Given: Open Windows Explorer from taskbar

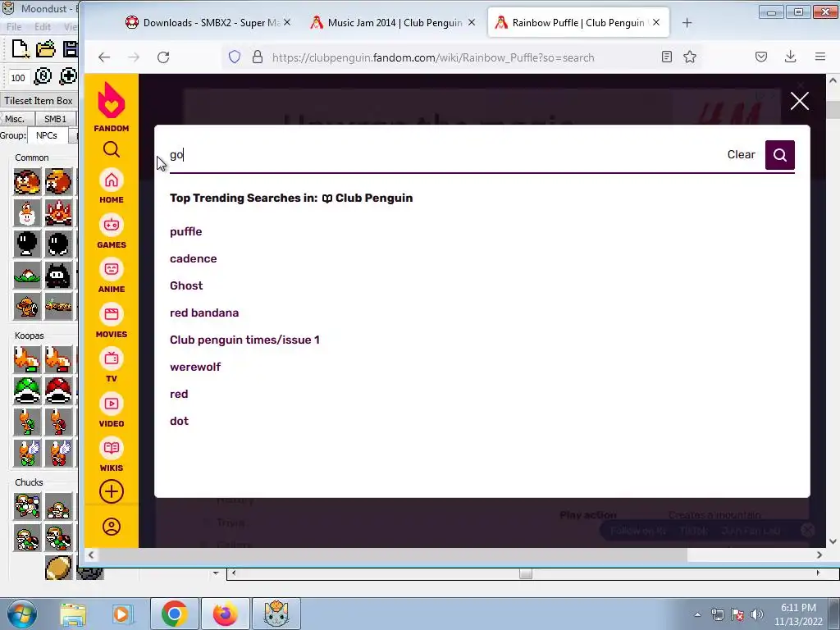Looking at the screenshot, I should tap(73, 614).
